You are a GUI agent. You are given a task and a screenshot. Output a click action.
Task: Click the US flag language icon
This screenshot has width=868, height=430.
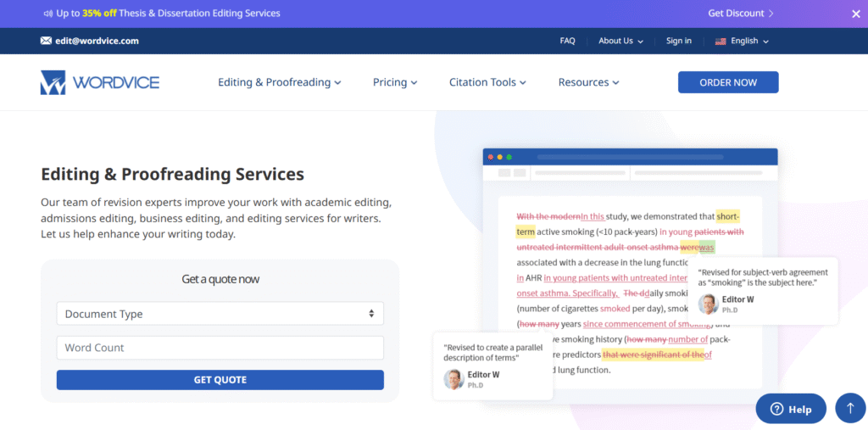coord(721,41)
